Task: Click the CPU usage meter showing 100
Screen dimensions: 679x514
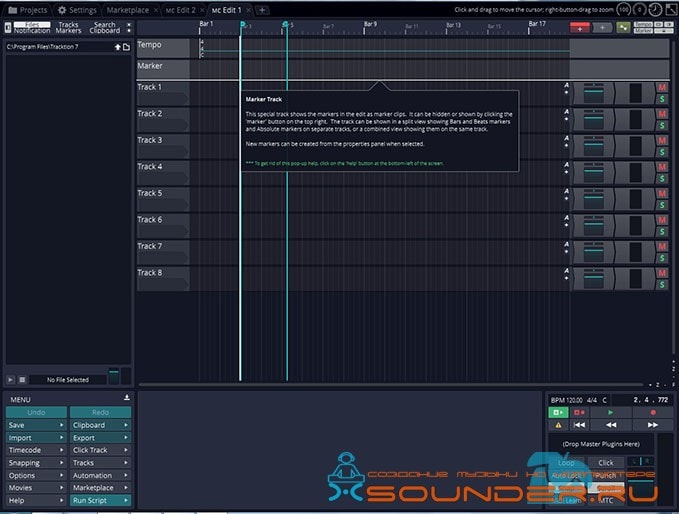Action: (624, 10)
